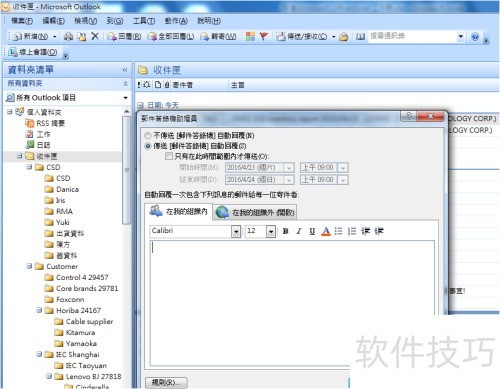500x389 pixels.
Task: Click the 全部回覆(L) button
Action: pos(171,36)
